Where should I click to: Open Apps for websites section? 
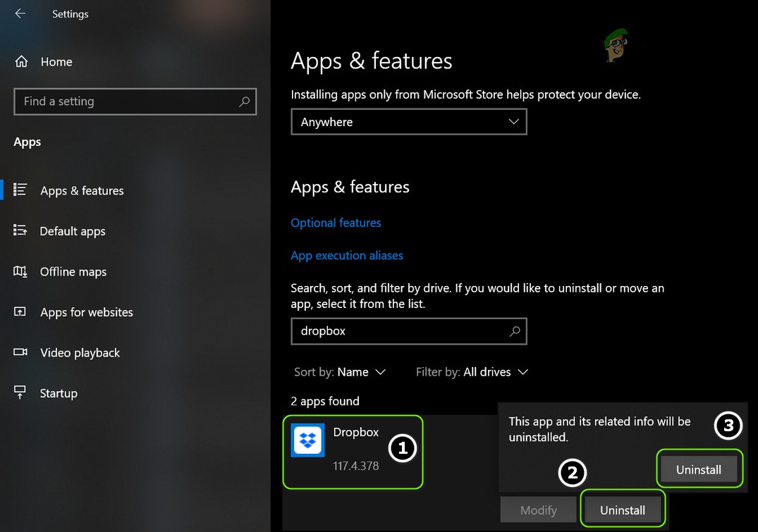pos(87,313)
